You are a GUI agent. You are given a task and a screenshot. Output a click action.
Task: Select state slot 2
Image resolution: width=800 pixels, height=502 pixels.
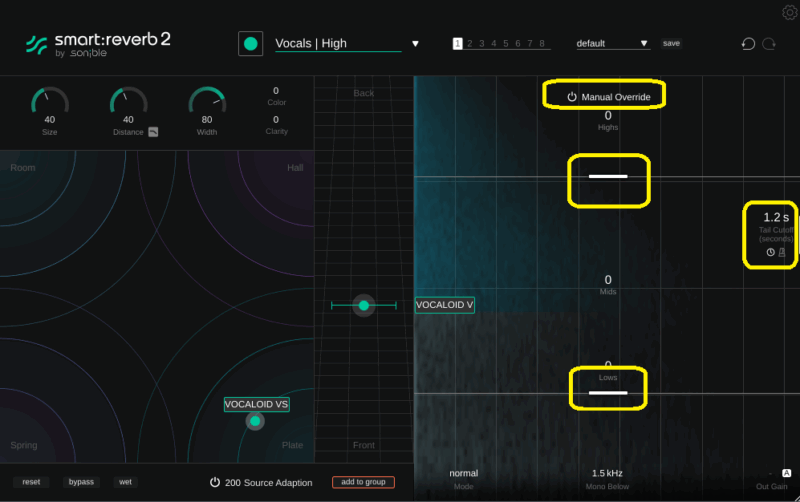tap(469, 44)
